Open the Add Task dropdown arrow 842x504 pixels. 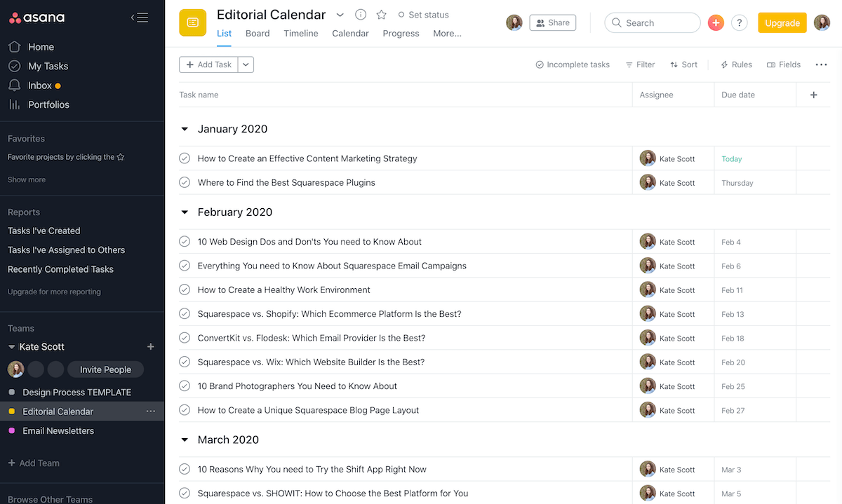(x=246, y=64)
